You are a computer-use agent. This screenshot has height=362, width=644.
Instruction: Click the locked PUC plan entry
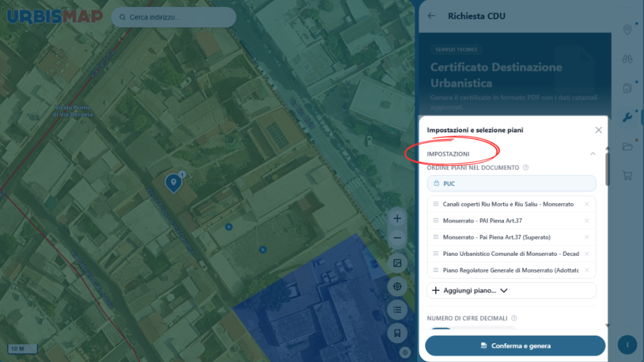pyautogui.click(x=511, y=183)
